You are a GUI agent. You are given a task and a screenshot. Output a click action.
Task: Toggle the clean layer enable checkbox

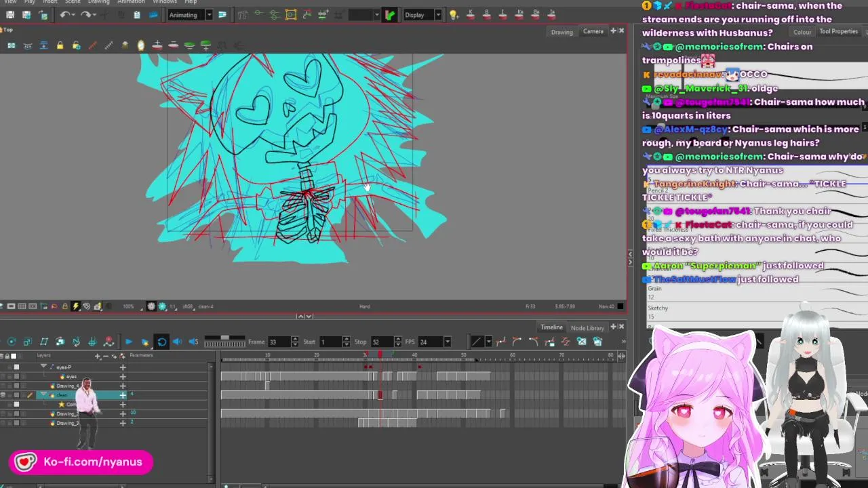click(16, 394)
